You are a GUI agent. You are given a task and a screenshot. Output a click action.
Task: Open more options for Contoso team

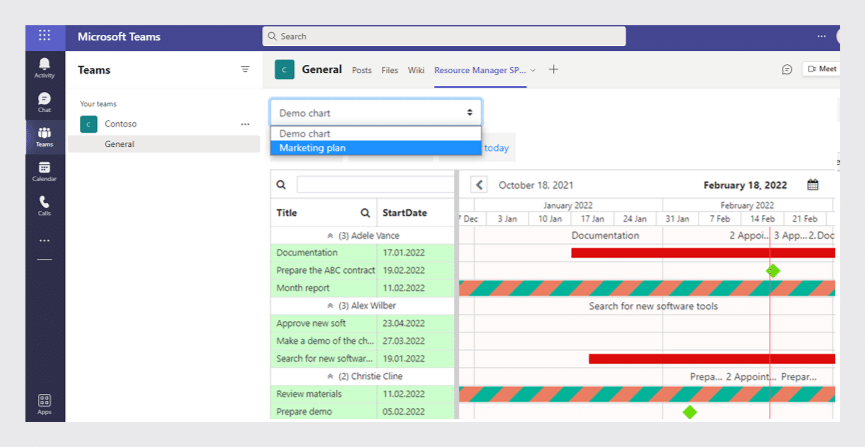click(x=245, y=124)
